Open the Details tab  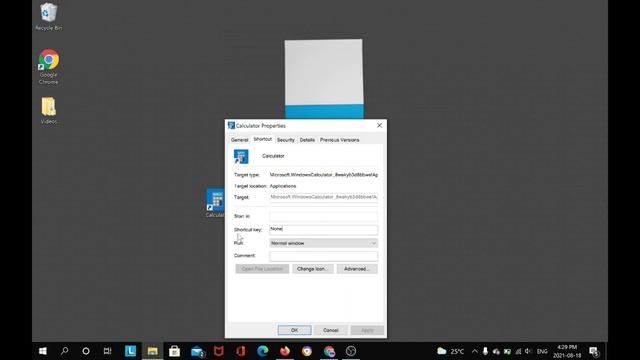(307, 140)
